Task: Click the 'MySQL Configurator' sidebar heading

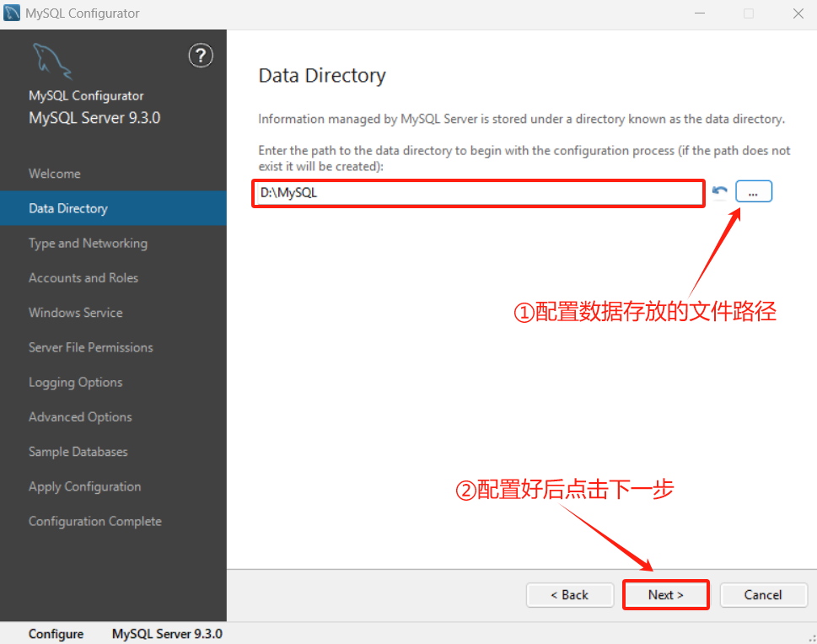Action: [86, 96]
